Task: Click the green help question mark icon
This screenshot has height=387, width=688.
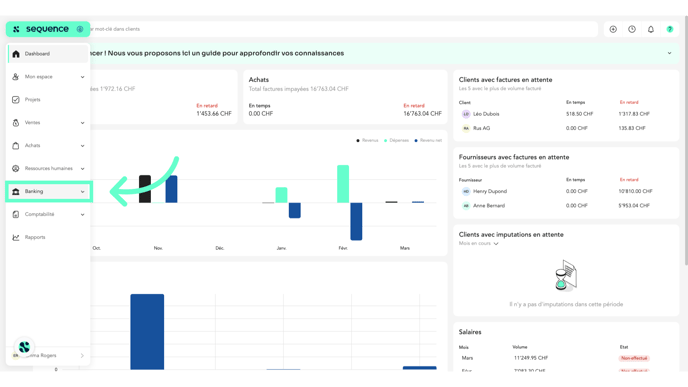Action: pyautogui.click(x=670, y=29)
